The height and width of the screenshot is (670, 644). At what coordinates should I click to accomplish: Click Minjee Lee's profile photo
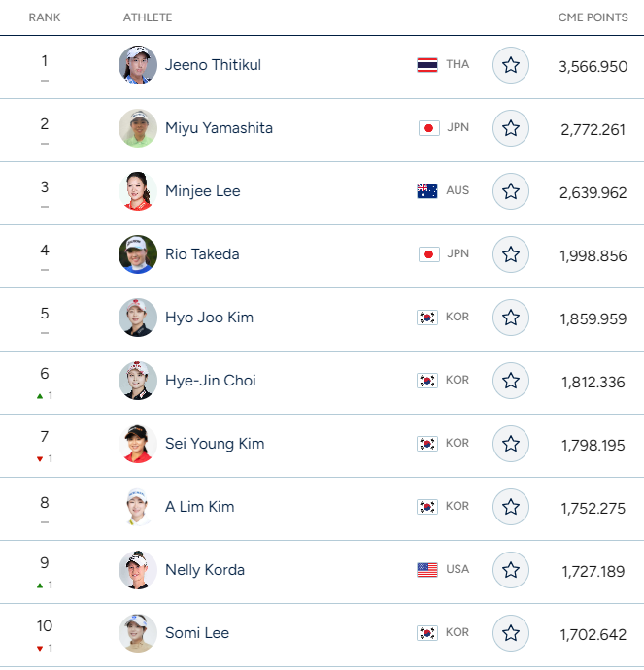point(138,191)
